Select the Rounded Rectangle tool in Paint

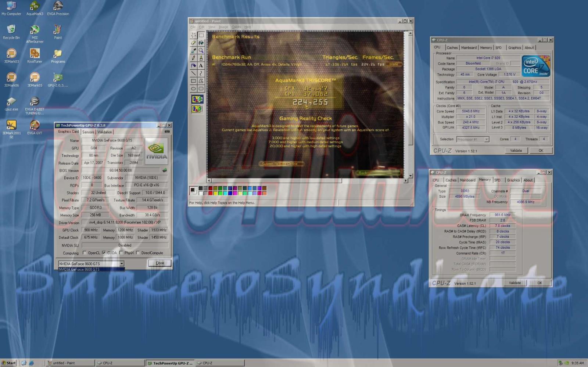[201, 89]
